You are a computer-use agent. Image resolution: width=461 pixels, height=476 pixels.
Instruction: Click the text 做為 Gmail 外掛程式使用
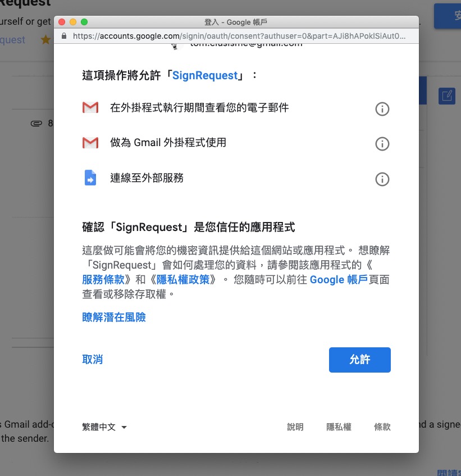tap(168, 142)
